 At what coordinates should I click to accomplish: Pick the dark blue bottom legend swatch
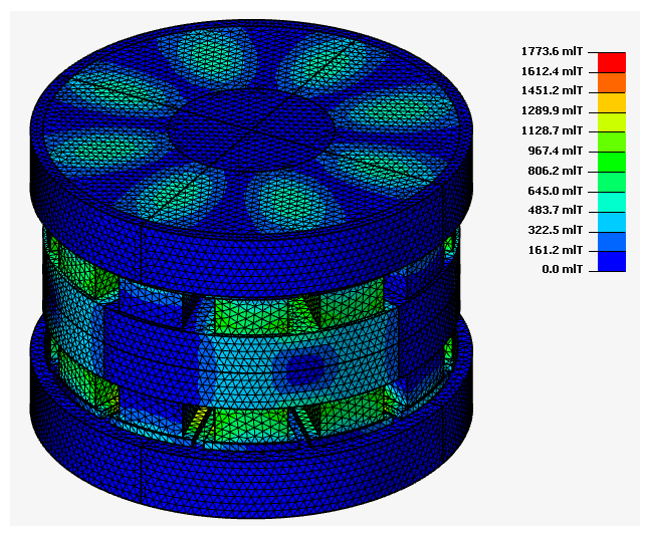coord(611,261)
